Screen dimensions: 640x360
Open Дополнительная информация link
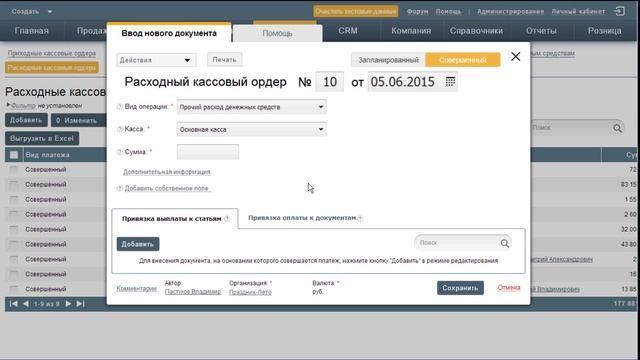[x=167, y=172]
